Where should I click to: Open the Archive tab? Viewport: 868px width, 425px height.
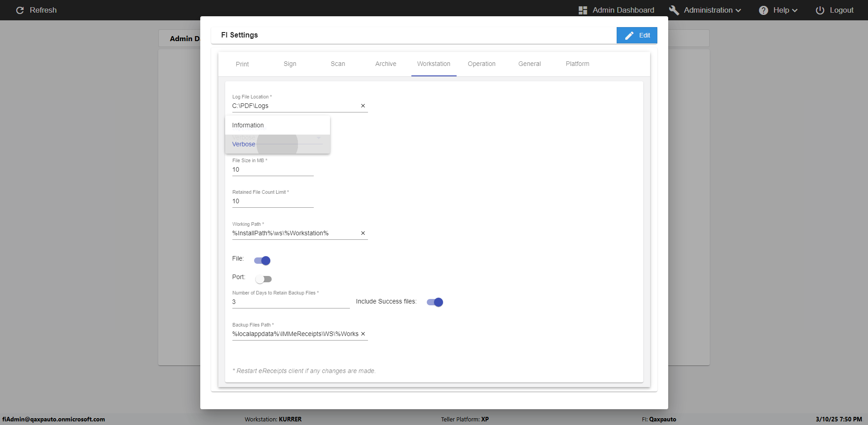pos(386,64)
